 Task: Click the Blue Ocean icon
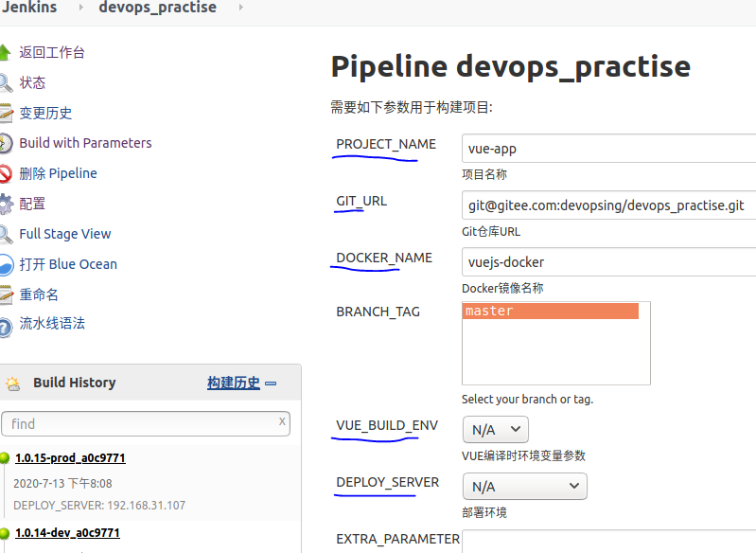point(6,264)
